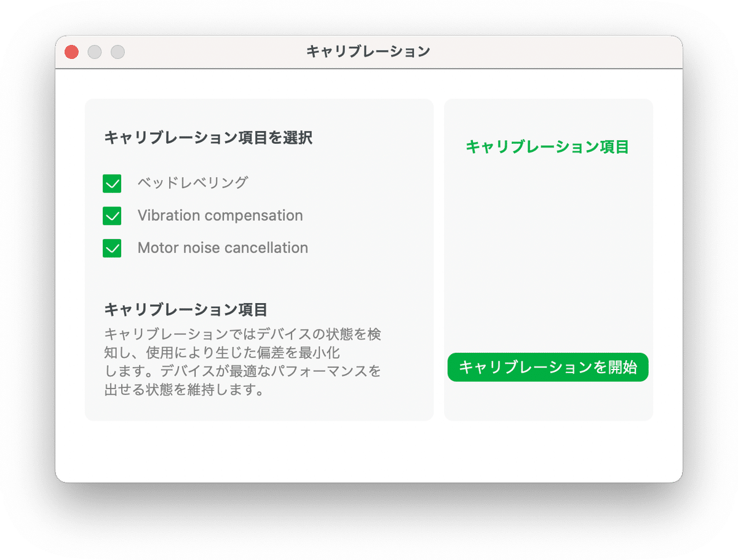738x560 pixels.
Task: Click the Vibration compensation label
Action: click(x=220, y=216)
